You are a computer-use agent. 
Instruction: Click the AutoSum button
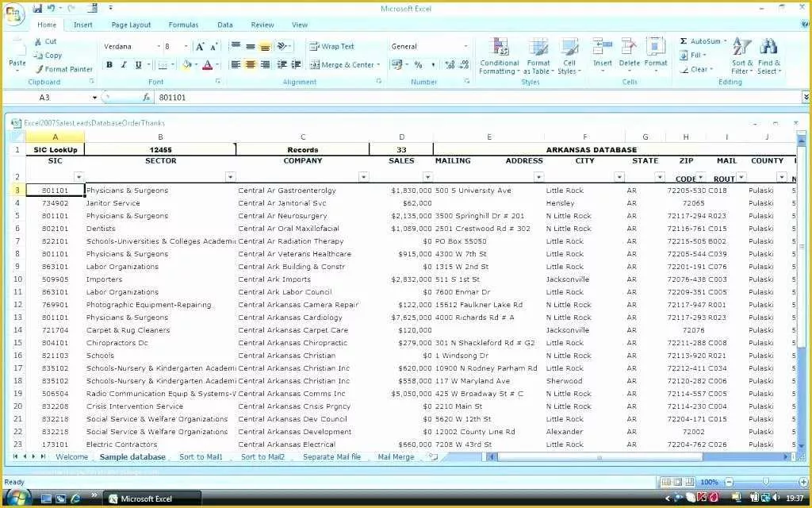point(703,41)
